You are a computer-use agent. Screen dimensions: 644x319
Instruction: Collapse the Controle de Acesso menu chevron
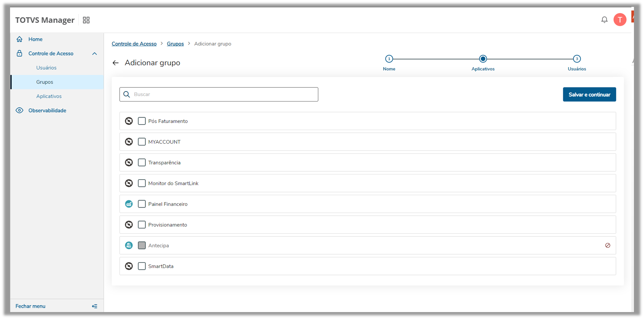(95, 54)
